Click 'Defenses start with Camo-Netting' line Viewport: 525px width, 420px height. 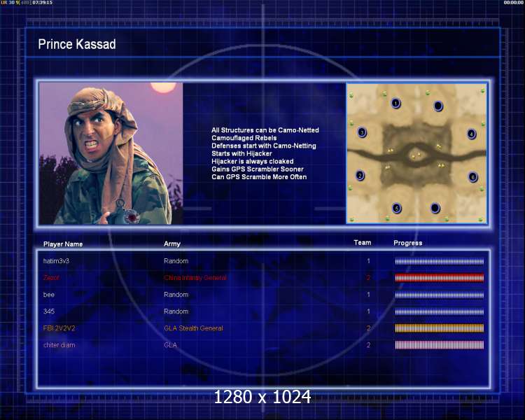pos(264,146)
